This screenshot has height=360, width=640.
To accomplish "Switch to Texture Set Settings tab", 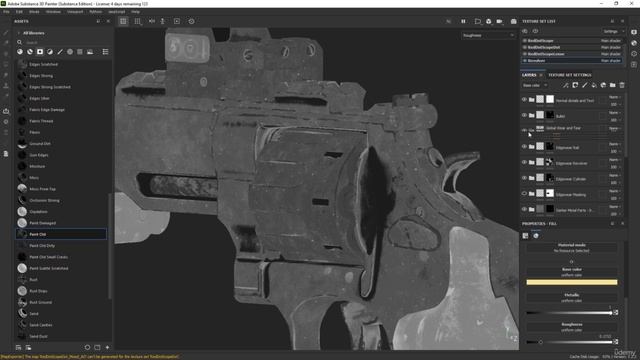I will pyautogui.click(x=569, y=75).
